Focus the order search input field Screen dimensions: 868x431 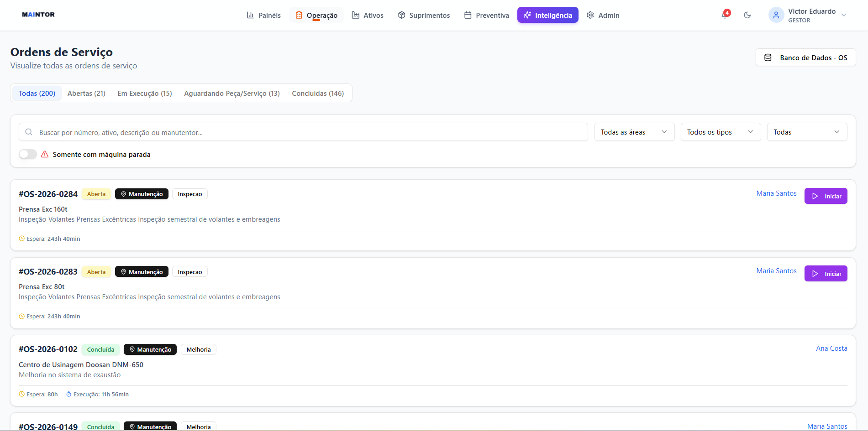303,132
